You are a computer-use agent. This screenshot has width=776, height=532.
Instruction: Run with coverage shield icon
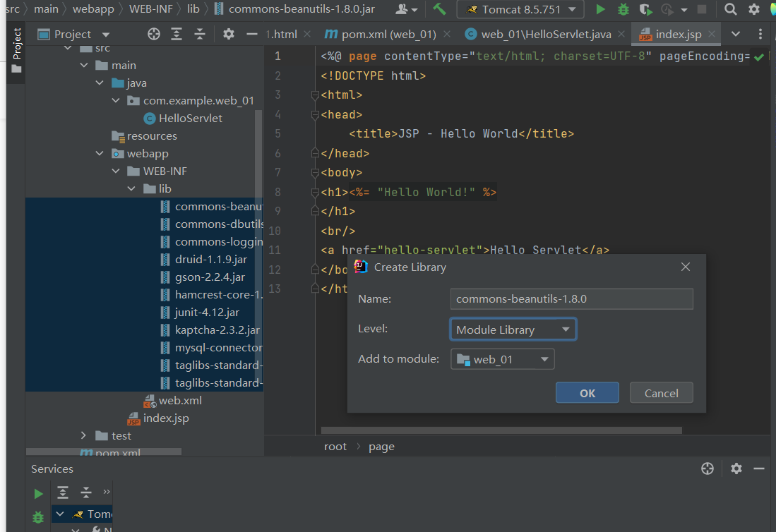[645, 9]
